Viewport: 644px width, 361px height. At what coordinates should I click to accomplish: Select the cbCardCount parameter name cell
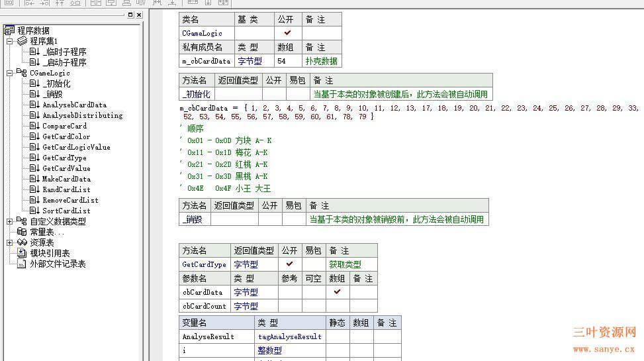tap(205, 306)
